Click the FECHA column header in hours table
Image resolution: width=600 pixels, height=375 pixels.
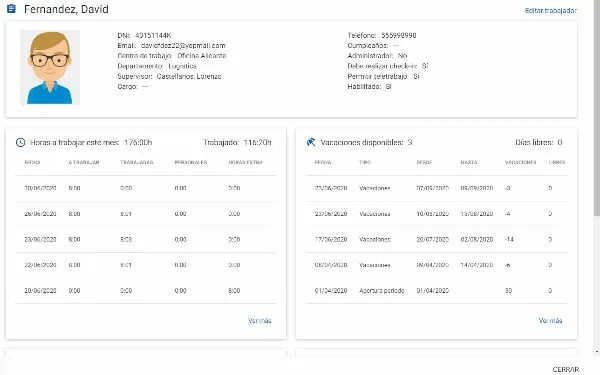(x=32, y=162)
